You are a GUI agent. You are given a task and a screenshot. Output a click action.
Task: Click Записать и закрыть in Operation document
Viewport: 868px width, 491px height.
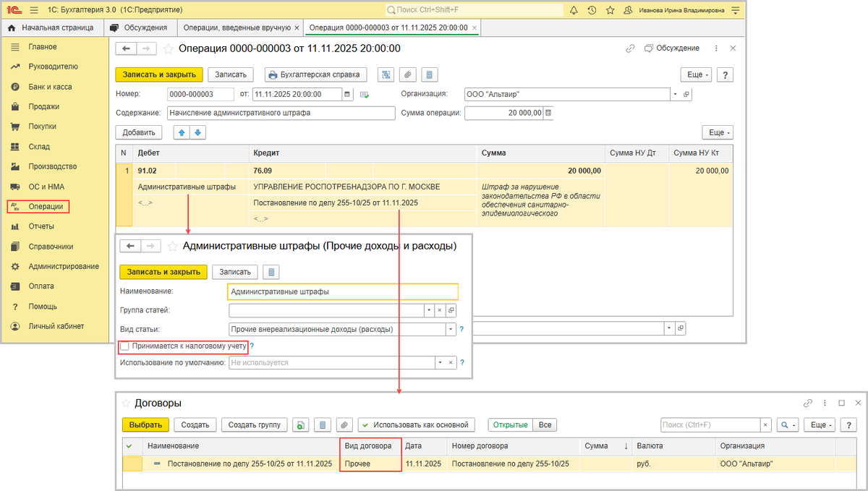(x=159, y=74)
